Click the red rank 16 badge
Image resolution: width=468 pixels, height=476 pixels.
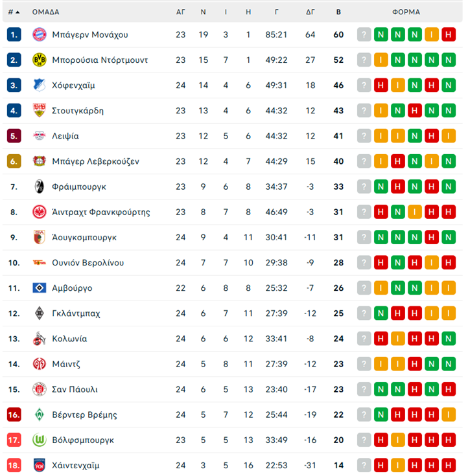tap(14, 414)
